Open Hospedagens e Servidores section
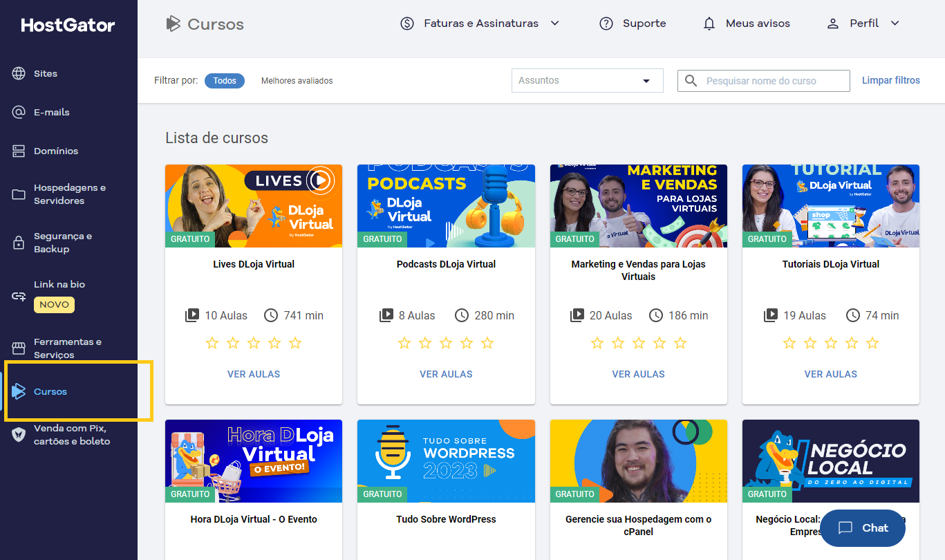 coord(68,194)
